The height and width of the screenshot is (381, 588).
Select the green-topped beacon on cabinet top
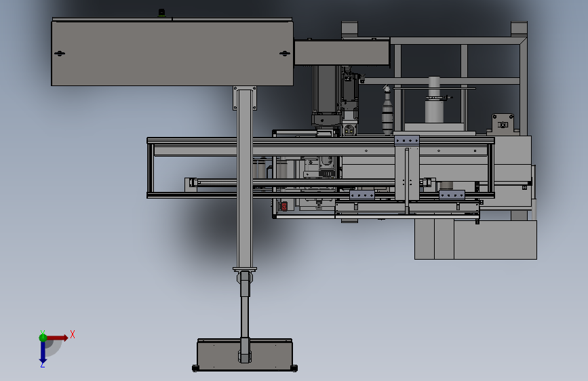(x=161, y=13)
